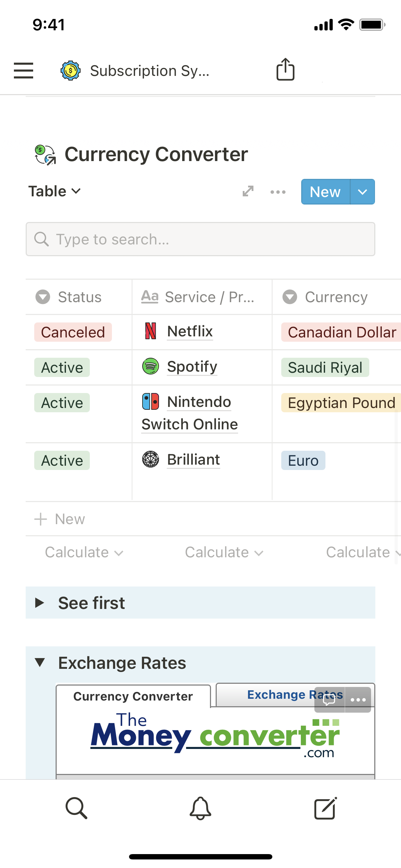Select the Currency Converter tab

[133, 696]
